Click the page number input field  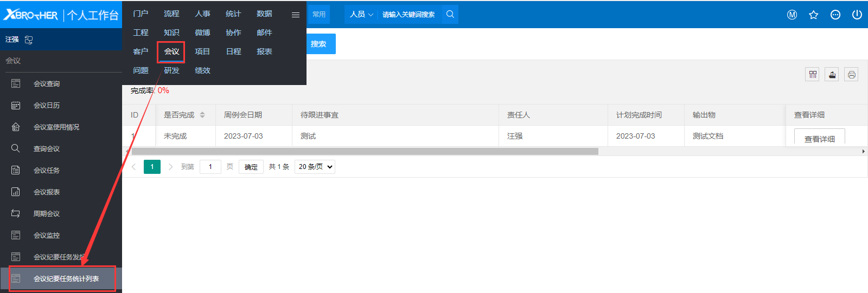[x=210, y=167]
